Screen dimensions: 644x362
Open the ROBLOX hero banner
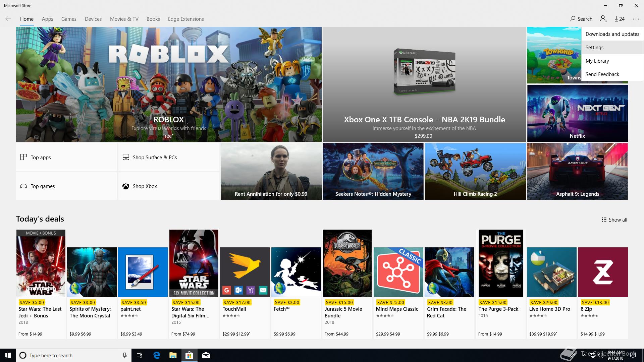(x=169, y=84)
